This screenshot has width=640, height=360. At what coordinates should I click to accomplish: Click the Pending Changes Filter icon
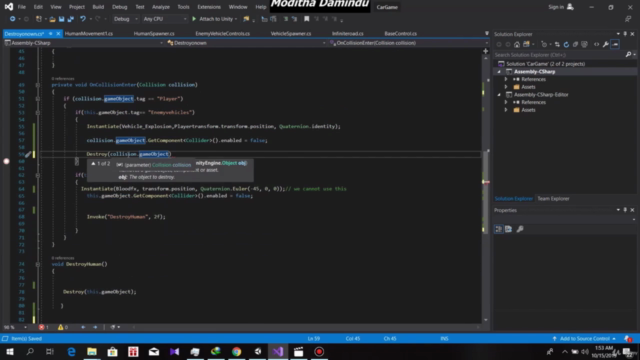(x=544, y=44)
